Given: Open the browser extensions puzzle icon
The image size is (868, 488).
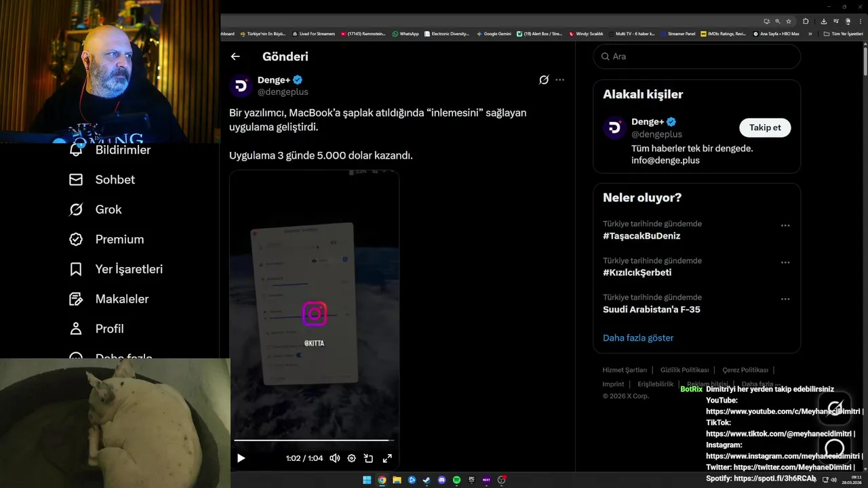Looking at the screenshot, I should coord(806,21).
